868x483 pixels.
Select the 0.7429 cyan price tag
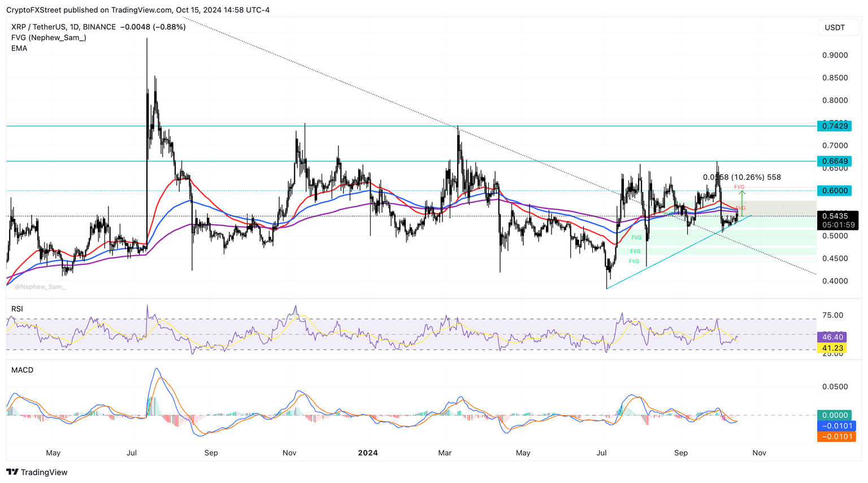point(835,126)
